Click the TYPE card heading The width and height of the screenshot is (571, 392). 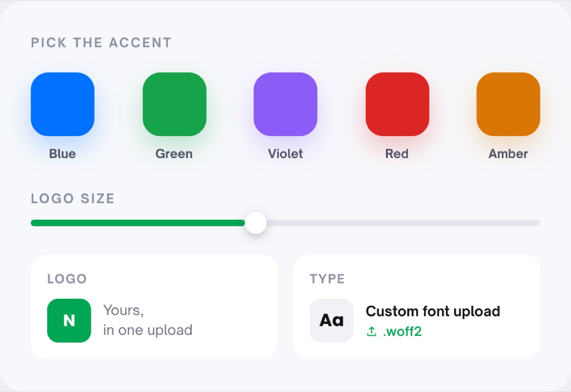[327, 279]
